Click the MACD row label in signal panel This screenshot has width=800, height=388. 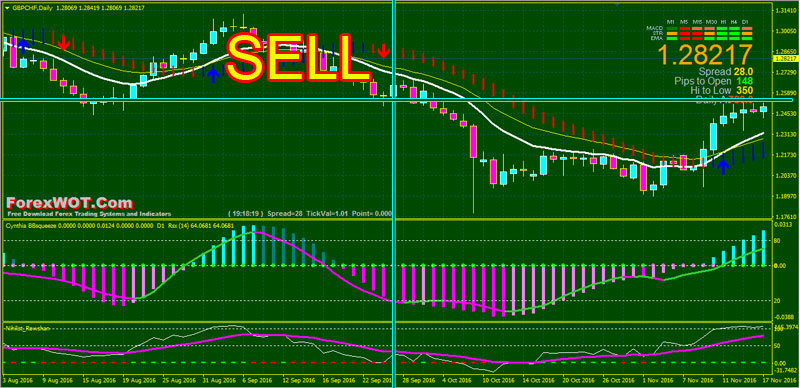(655, 28)
